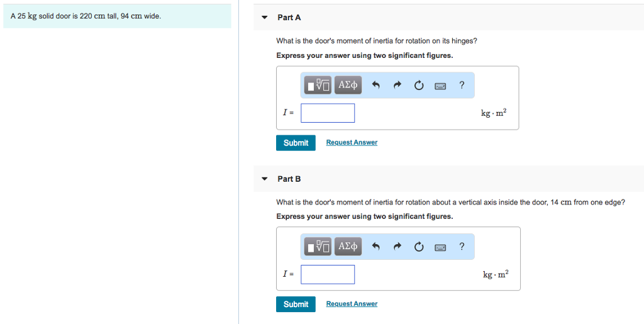Show keyboard shortcuts in Part B toolbar

tap(441, 247)
